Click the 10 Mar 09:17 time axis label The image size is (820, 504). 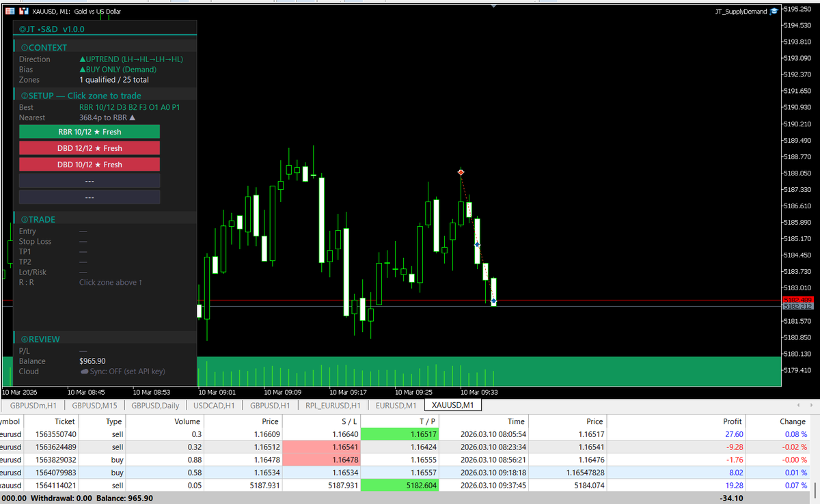pos(349,393)
